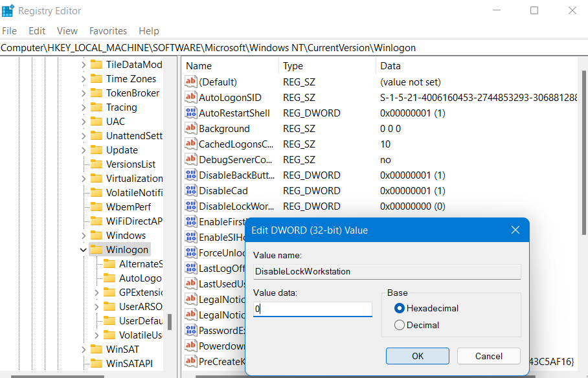
Task: Open the Edit menu
Action: [x=37, y=31]
